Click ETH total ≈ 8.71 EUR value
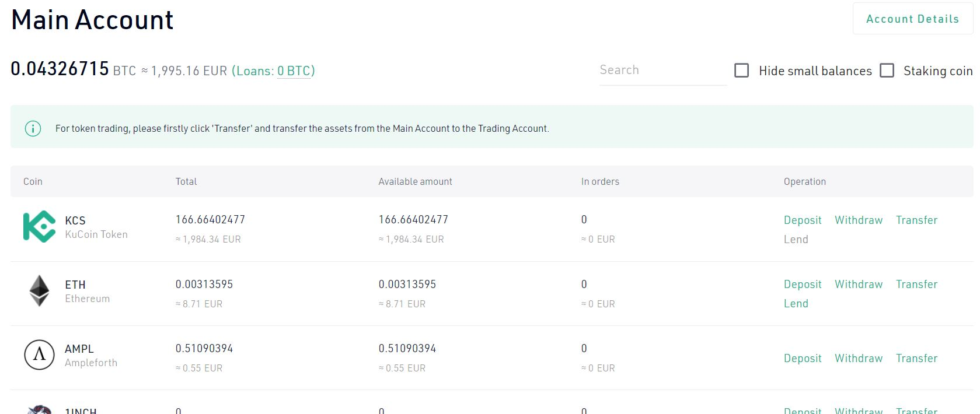 pos(199,304)
